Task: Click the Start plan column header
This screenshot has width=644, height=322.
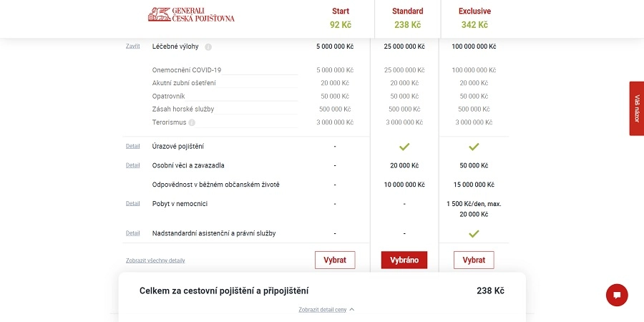Action: coord(341,18)
